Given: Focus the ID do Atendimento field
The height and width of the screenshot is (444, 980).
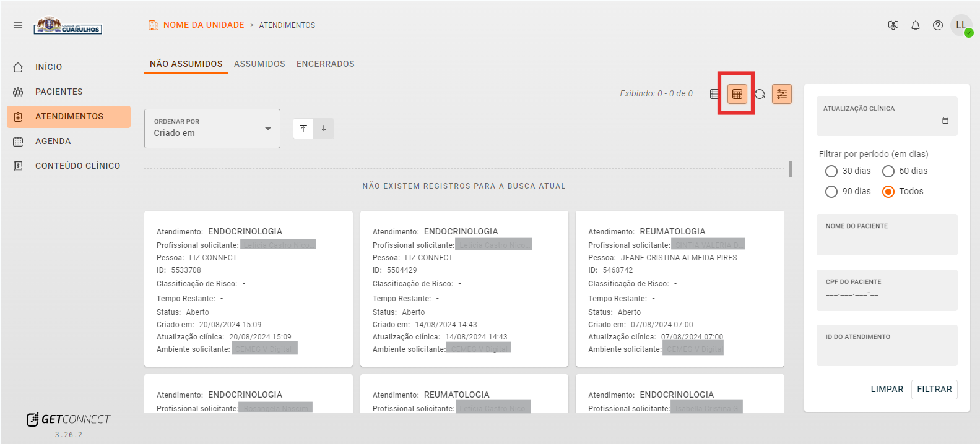Looking at the screenshot, I should tap(887, 345).
